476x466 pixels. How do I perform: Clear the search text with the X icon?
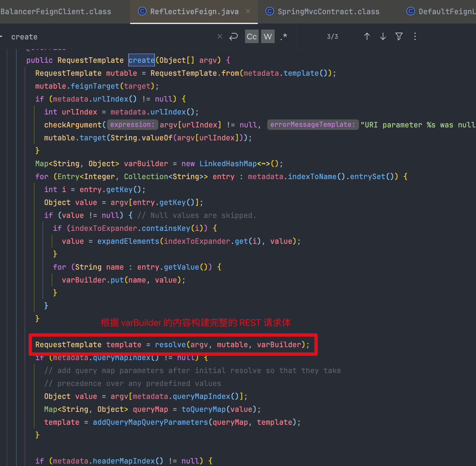coord(220,37)
